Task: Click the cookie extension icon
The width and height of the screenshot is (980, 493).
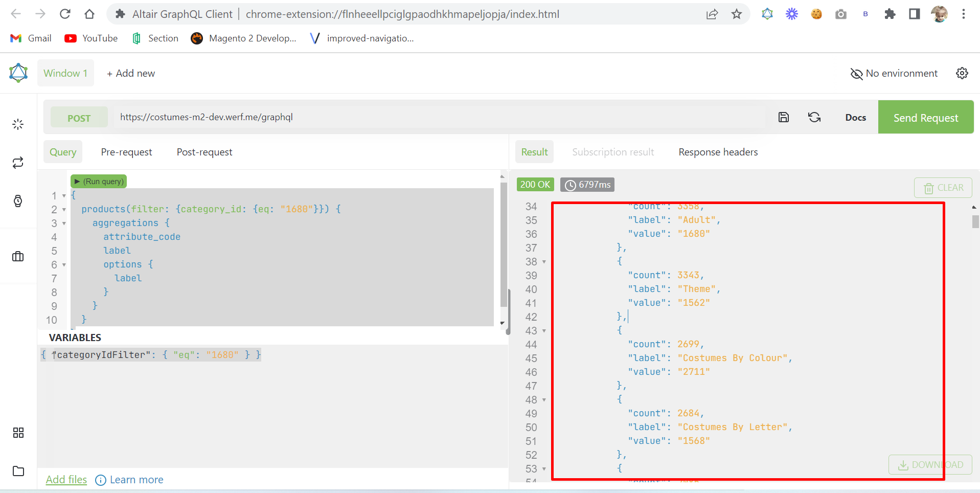Action: coord(816,14)
